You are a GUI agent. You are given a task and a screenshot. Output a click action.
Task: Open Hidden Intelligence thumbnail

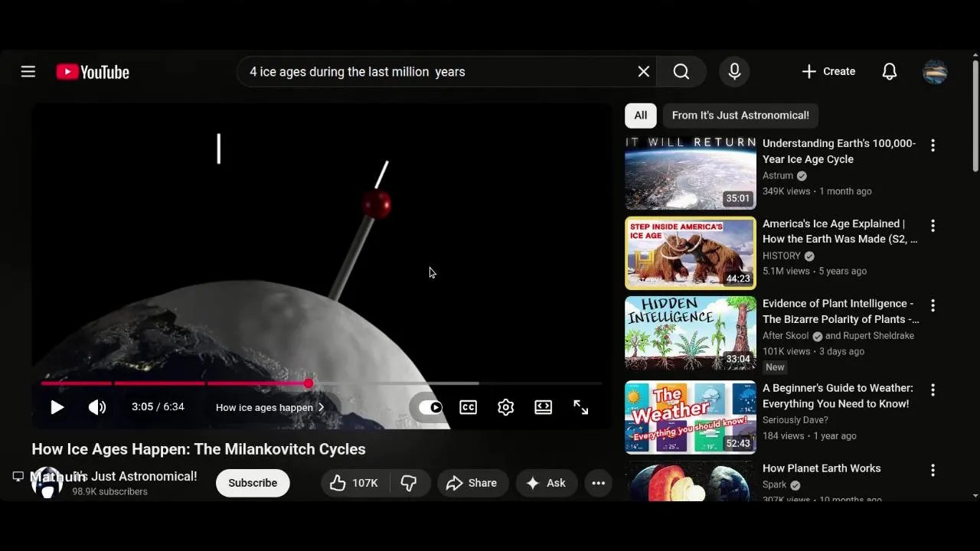tap(691, 334)
